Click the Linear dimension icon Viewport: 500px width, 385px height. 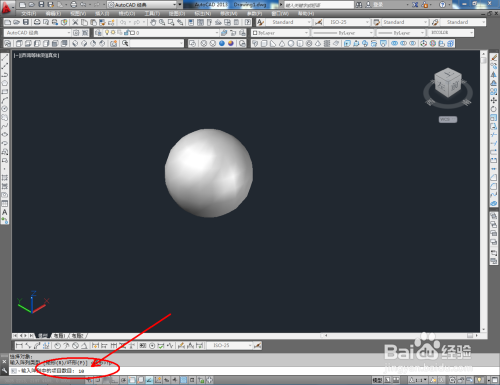19,346
